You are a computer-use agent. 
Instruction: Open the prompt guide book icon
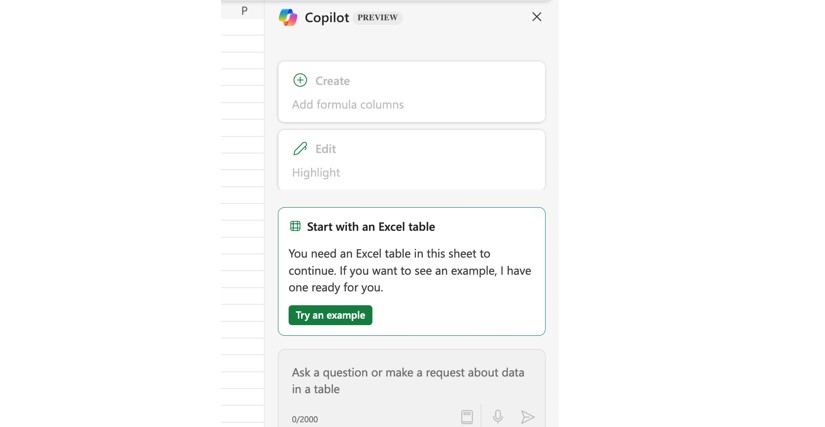[x=467, y=417]
